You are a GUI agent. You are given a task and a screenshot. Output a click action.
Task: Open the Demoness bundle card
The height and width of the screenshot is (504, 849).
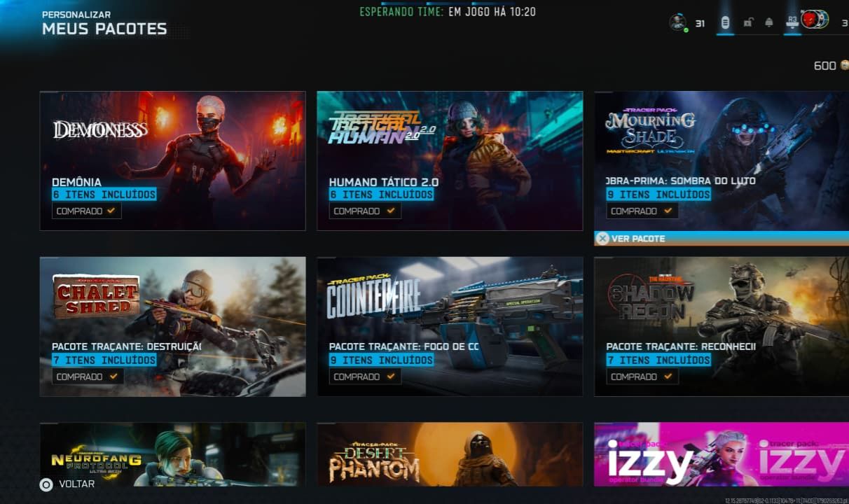click(x=172, y=161)
